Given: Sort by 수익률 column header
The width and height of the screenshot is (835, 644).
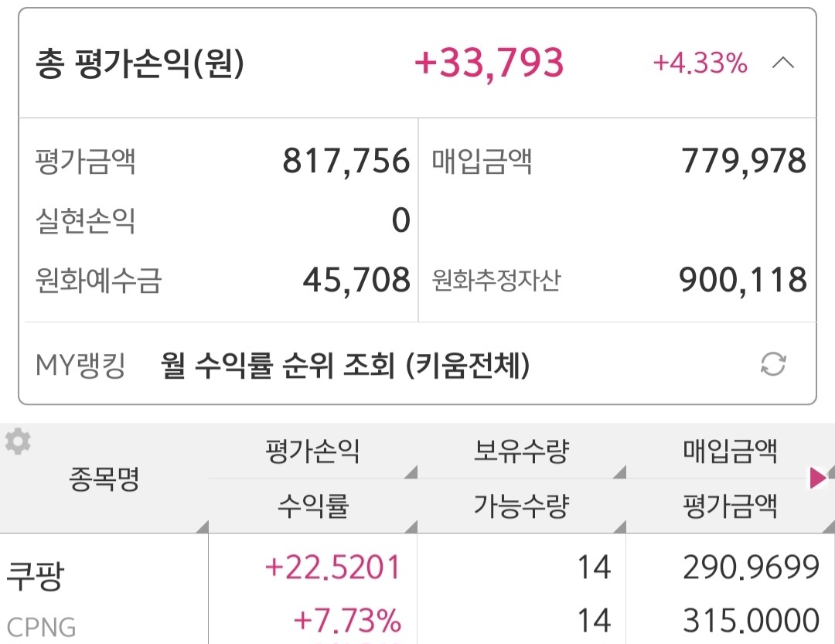Looking at the screenshot, I should tap(312, 506).
